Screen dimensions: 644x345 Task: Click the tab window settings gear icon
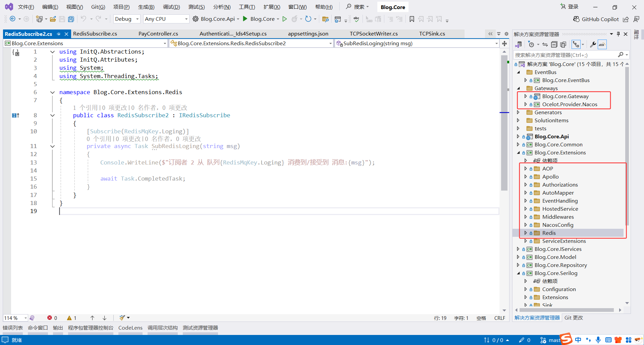tap(506, 34)
